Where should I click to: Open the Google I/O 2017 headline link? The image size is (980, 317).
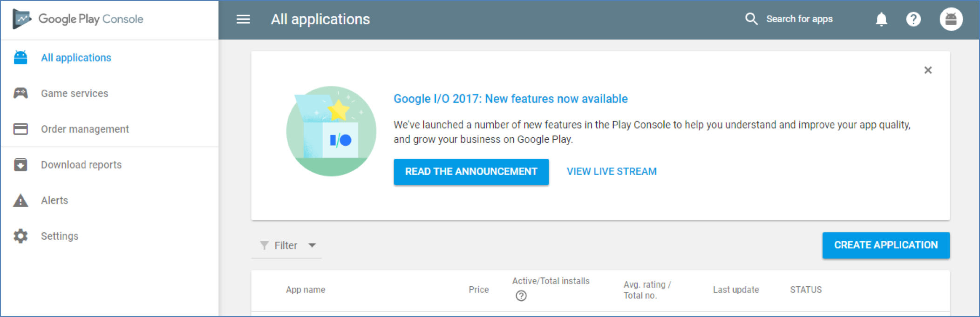coord(510,99)
